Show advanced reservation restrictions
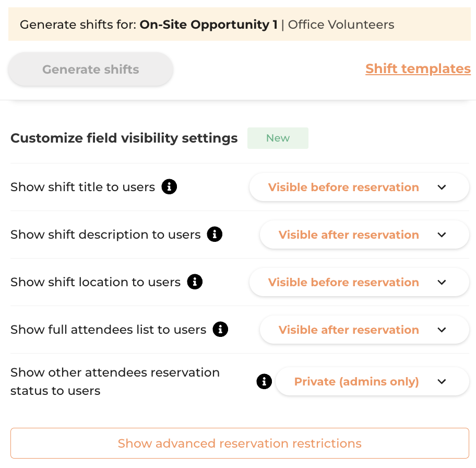Screen dimensions: 476x468 pos(240,443)
